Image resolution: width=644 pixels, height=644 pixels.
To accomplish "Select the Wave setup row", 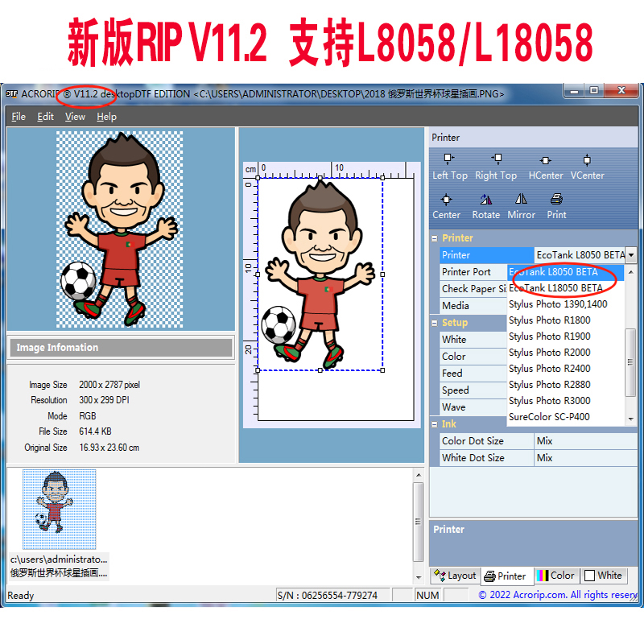I will [x=473, y=407].
